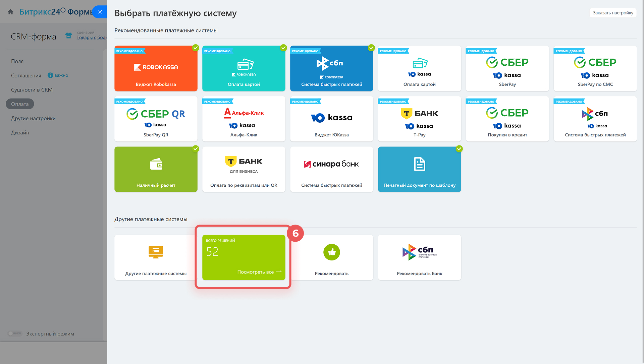Click the checkmark on teal card payment tile
This screenshot has height=364, width=644.
click(x=283, y=48)
